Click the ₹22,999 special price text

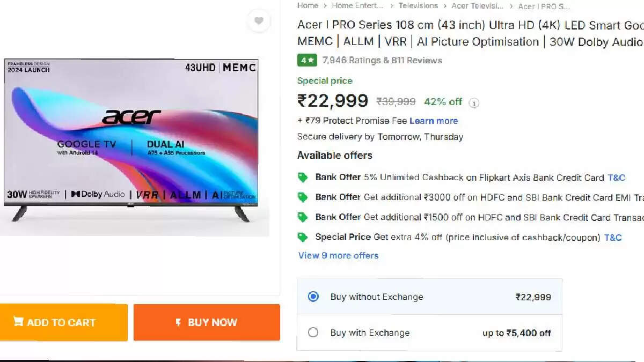(x=333, y=100)
